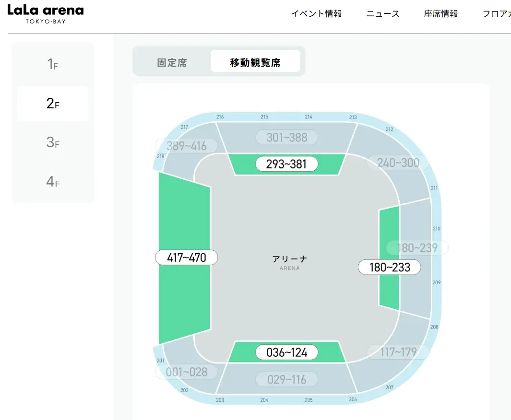Select the 2F floor tab
This screenshot has height=420, width=511.
(x=53, y=104)
